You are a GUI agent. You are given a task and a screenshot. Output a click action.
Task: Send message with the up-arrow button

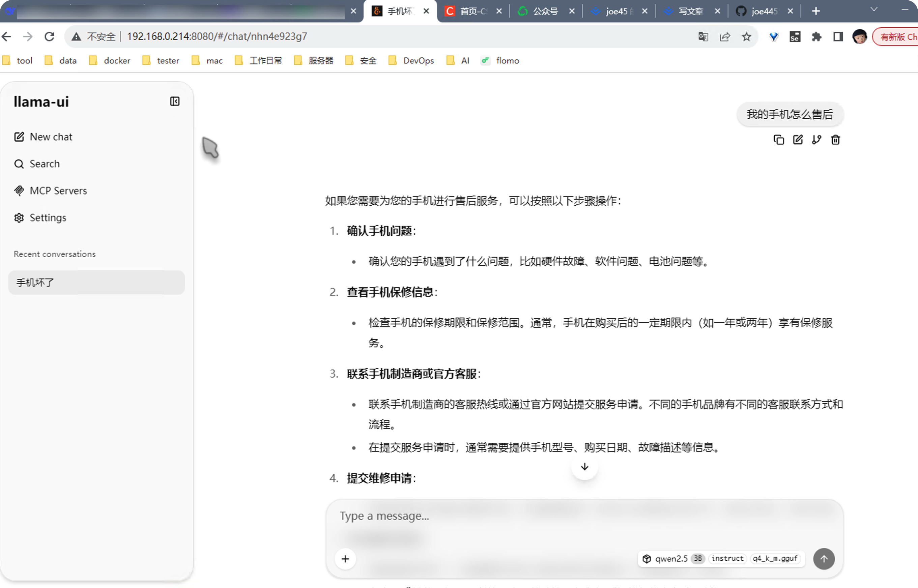[824, 559]
